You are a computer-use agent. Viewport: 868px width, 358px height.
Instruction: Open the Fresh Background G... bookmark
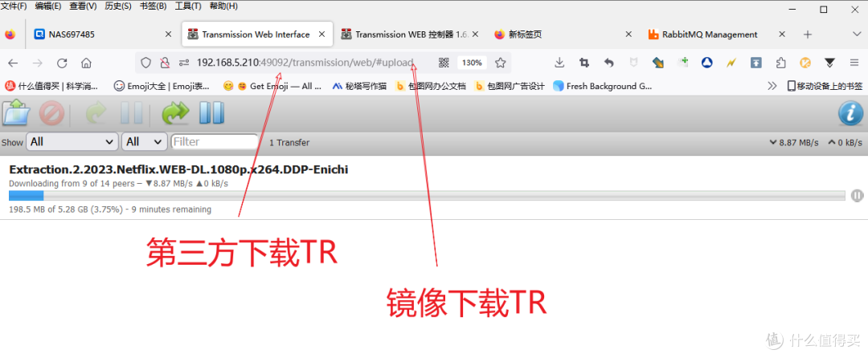(603, 86)
